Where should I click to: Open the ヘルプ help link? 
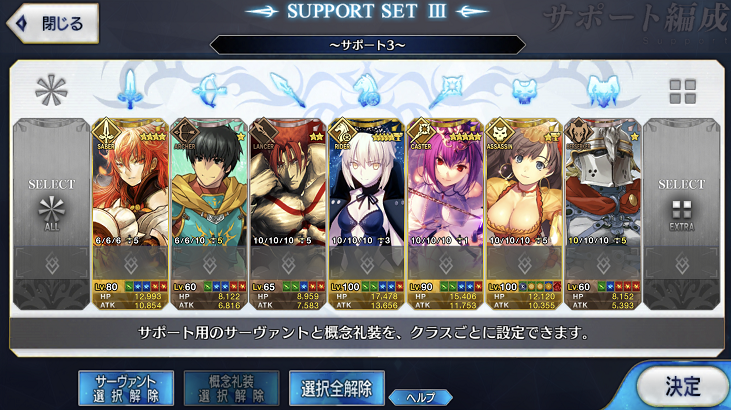(421, 397)
